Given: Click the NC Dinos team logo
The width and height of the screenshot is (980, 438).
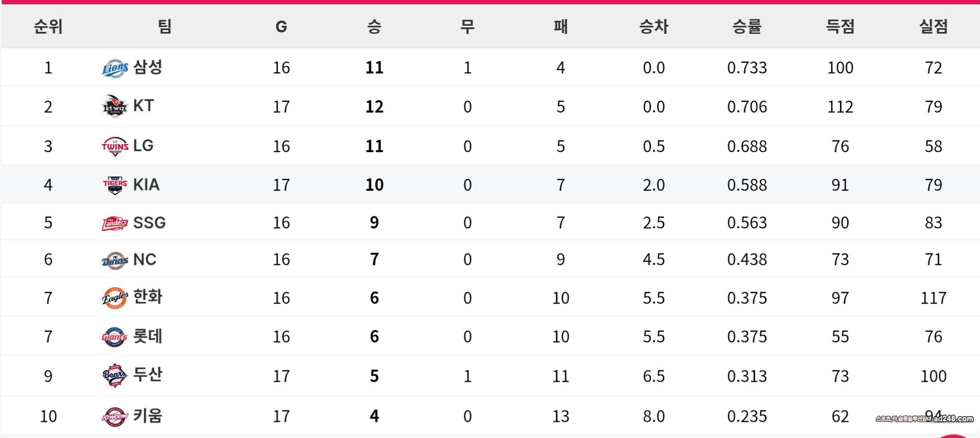Looking at the screenshot, I should (x=115, y=260).
